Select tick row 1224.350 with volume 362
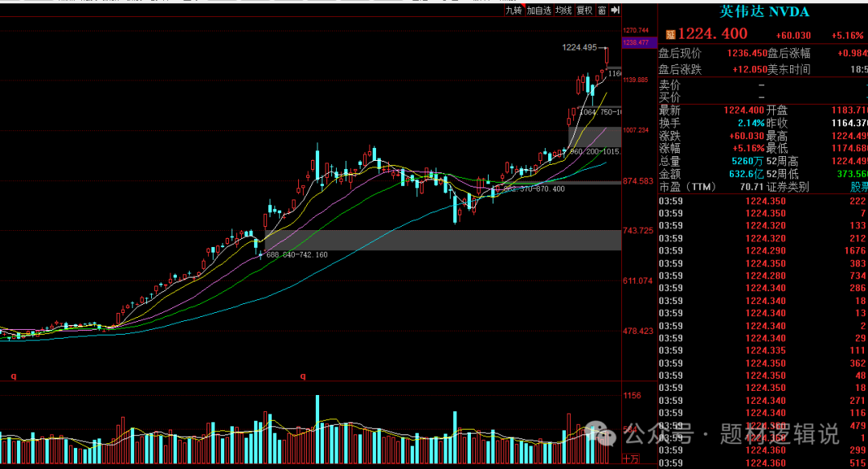The height and width of the screenshot is (469, 868). coord(763,363)
